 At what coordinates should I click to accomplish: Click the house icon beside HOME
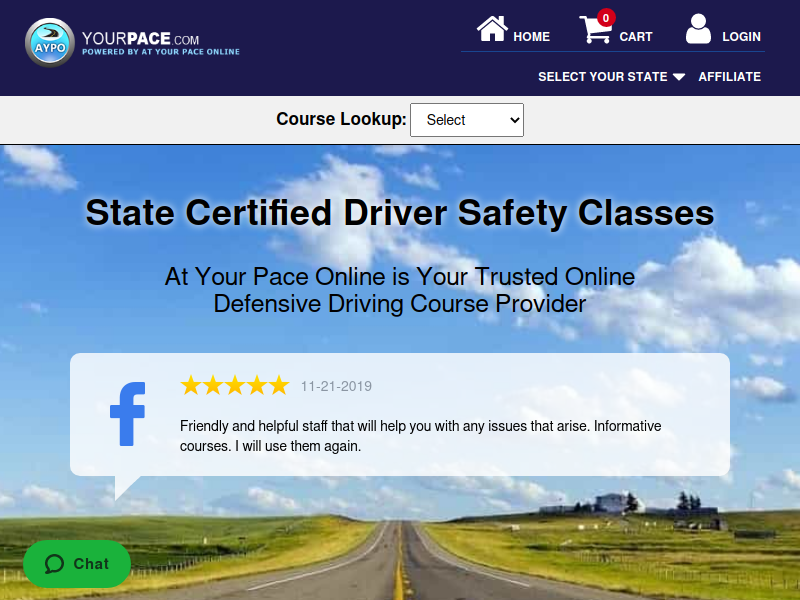[x=492, y=29]
